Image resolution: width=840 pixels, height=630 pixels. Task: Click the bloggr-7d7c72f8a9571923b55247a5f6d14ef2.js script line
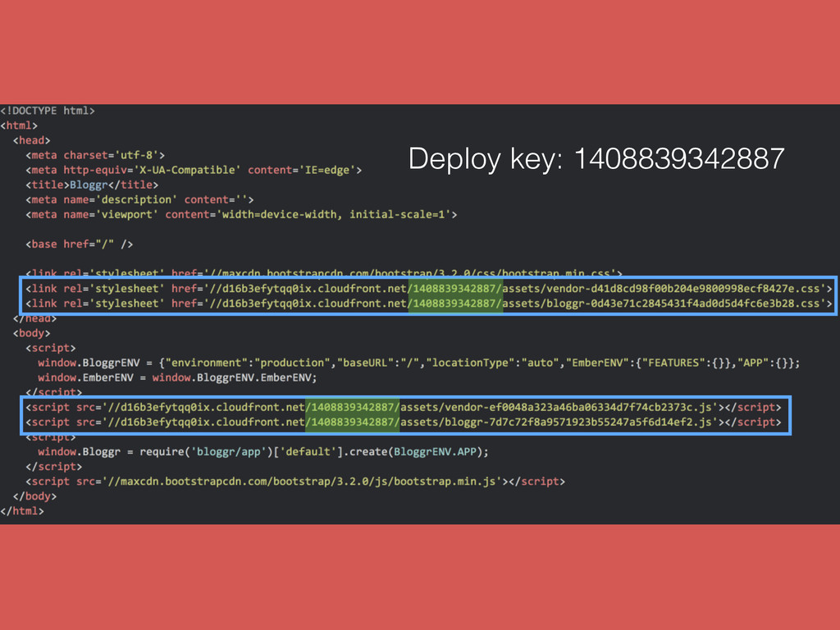click(x=404, y=422)
